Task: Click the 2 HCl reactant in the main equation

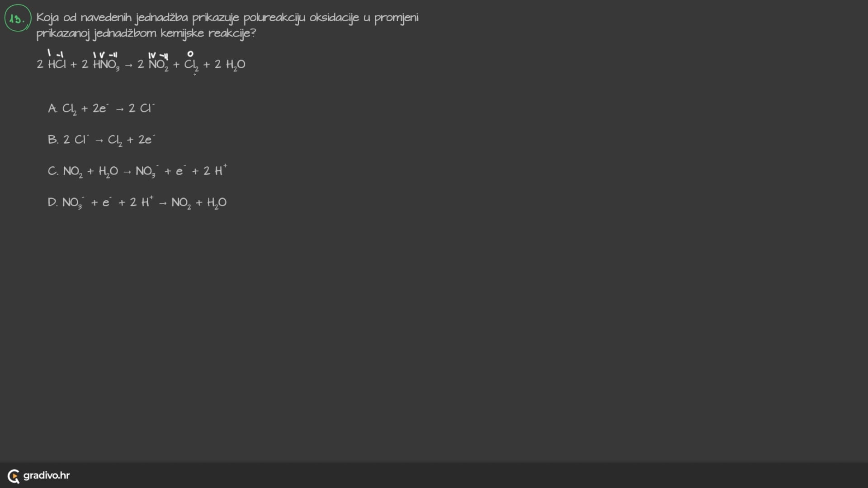Action: (51, 64)
